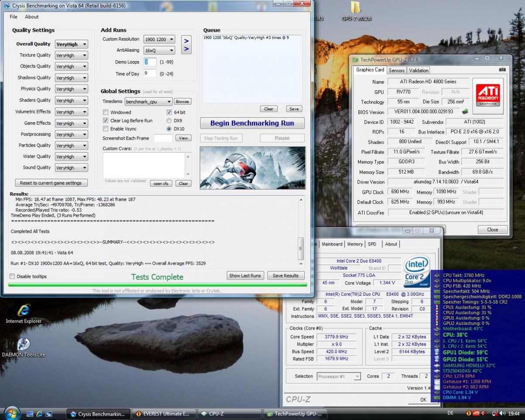Viewport: 525px width, 420px height.
Task: Open the ATI tray icon in system tray
Action: click(x=477, y=413)
